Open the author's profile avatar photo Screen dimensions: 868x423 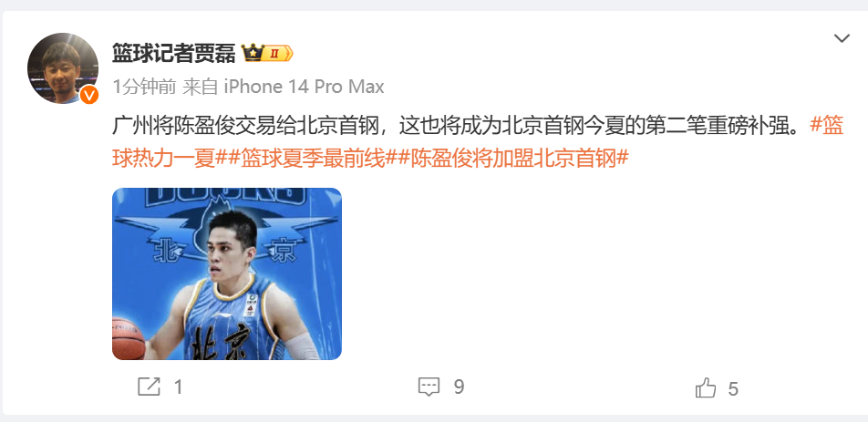point(63,68)
